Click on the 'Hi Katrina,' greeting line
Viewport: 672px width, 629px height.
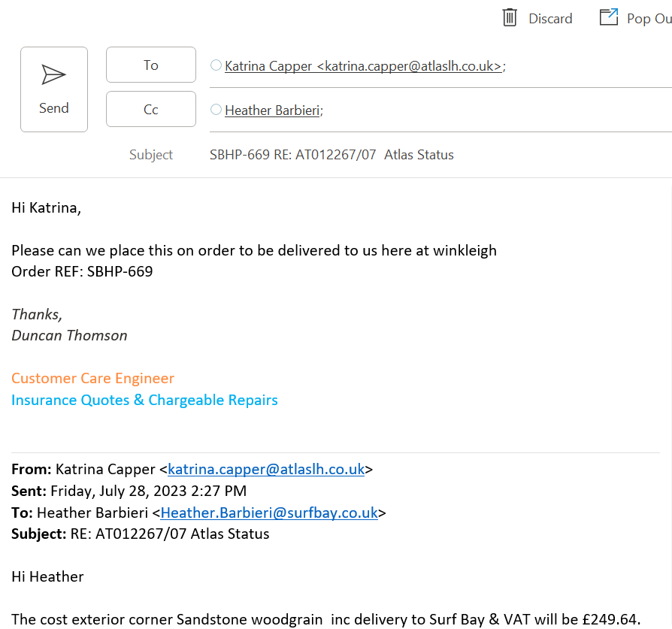[47, 208]
